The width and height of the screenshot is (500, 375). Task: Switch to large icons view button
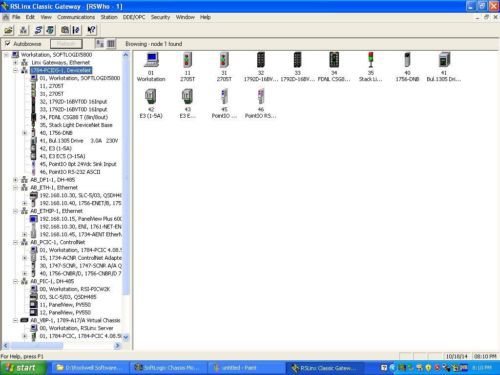tap(100, 44)
